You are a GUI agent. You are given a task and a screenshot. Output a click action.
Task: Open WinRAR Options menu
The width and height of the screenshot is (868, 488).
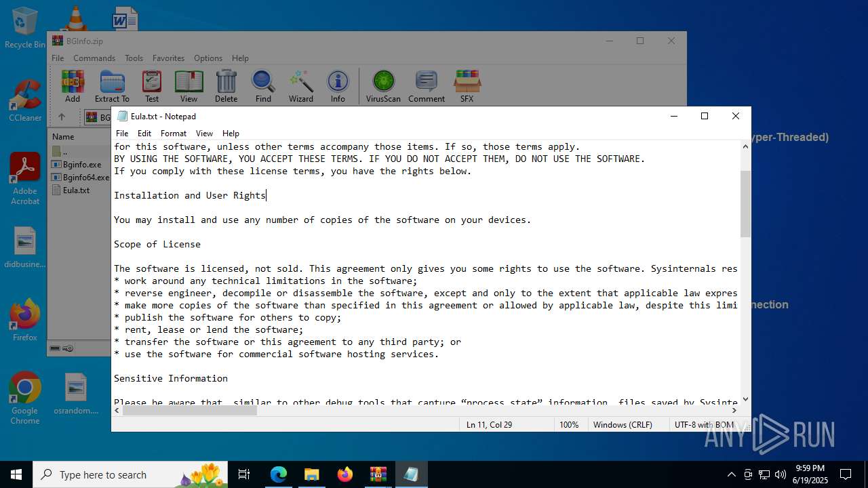(208, 58)
